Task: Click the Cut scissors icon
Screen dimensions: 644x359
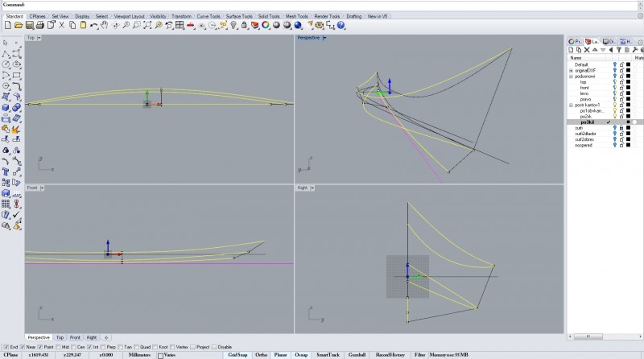Action: (61, 25)
